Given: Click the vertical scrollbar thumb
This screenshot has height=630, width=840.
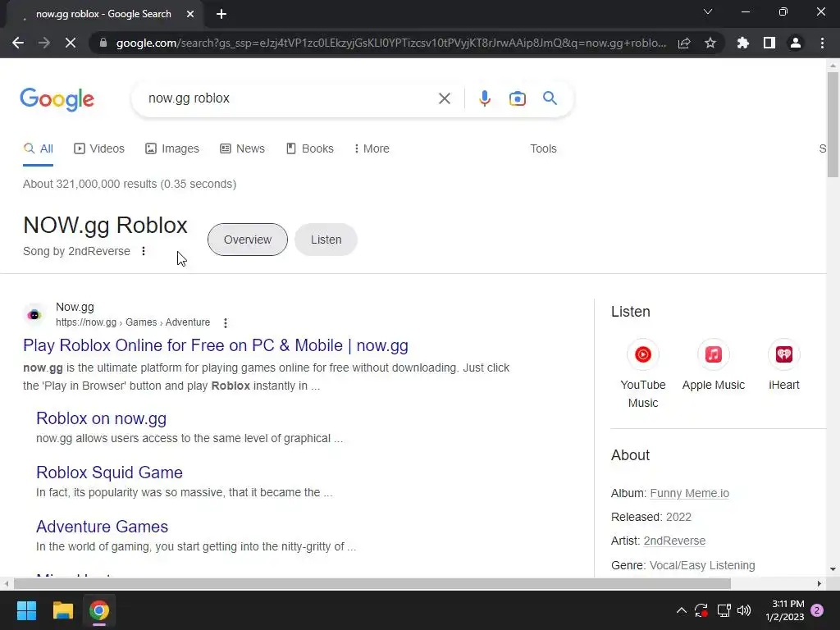Looking at the screenshot, I should coord(833,124).
